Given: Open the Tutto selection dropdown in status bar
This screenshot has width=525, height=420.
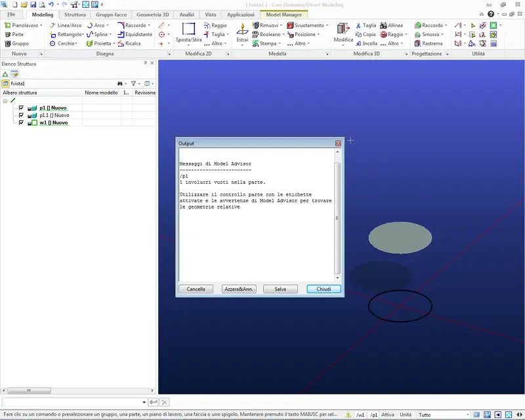Looking at the screenshot, I should pyautogui.click(x=467, y=415).
